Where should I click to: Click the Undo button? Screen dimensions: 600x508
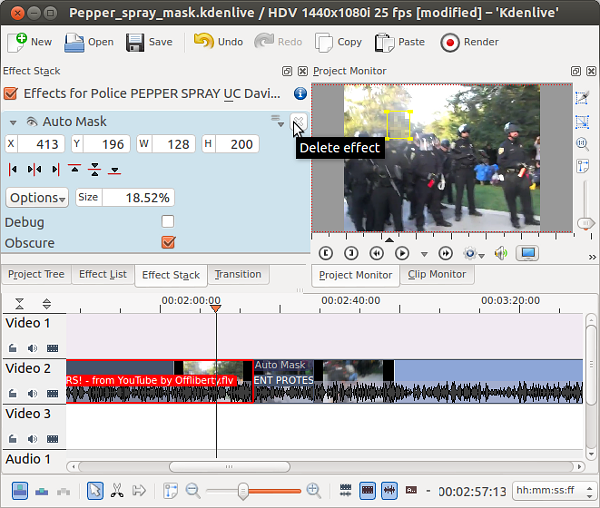click(x=218, y=42)
